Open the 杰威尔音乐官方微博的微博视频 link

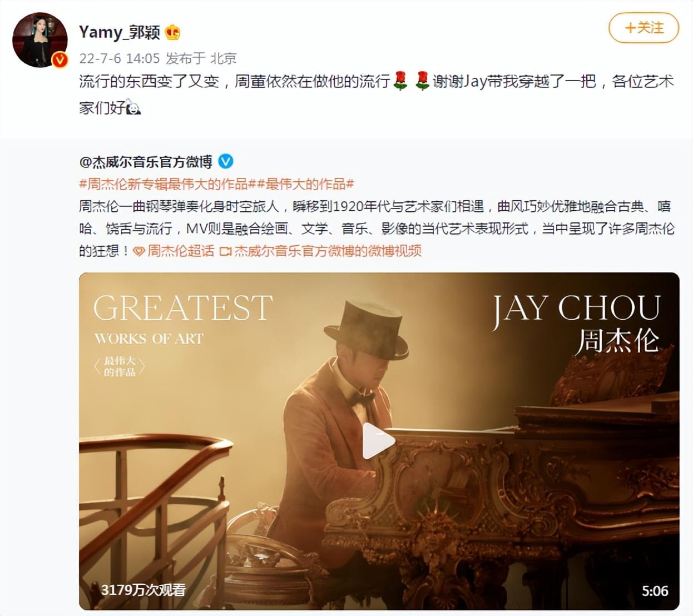point(327,251)
